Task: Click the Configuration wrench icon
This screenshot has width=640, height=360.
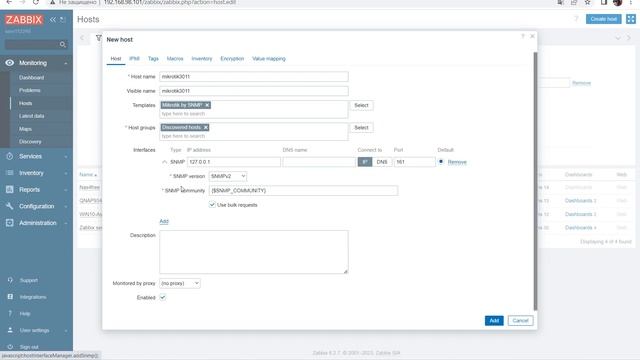Action: pyautogui.click(x=10, y=206)
